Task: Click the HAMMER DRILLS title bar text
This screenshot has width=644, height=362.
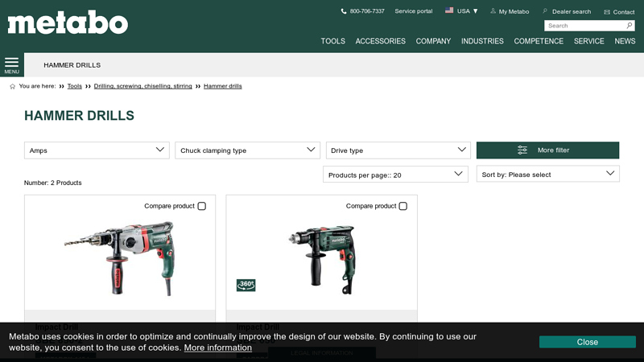Action: click(x=72, y=65)
